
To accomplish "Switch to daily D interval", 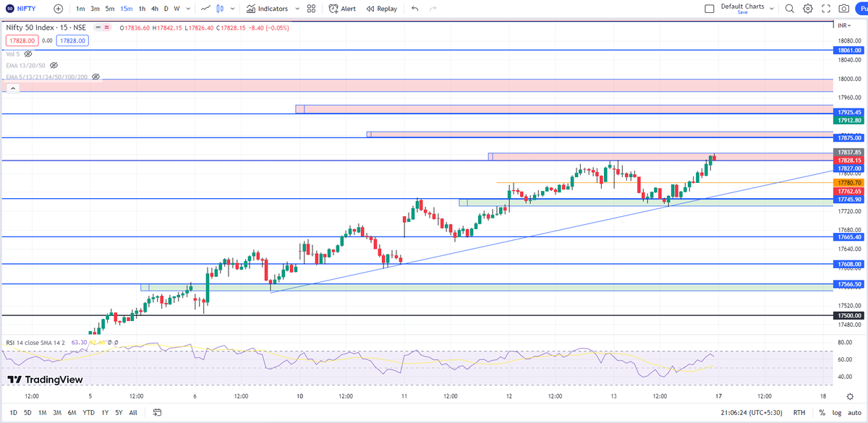I will point(166,9).
